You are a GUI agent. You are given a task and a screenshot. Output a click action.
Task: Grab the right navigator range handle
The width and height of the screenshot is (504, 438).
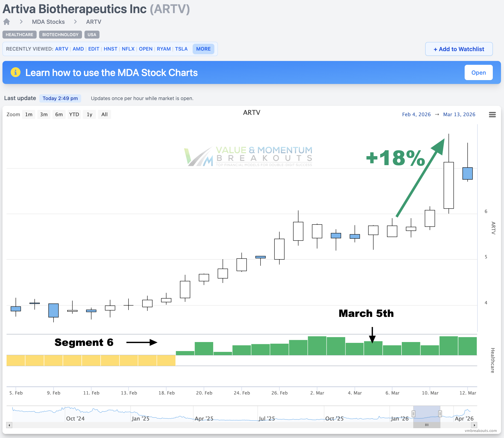click(x=440, y=414)
